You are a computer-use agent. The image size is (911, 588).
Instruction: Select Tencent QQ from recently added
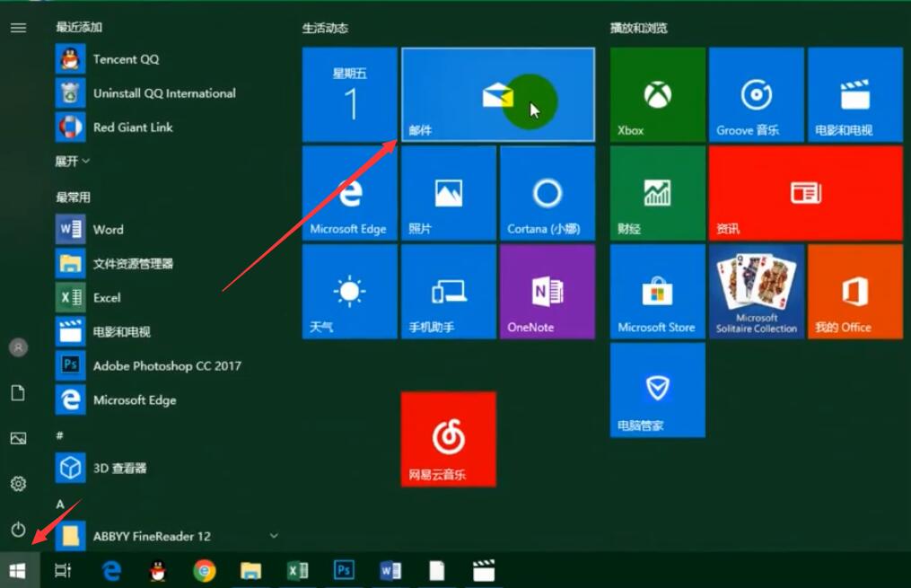(x=126, y=59)
